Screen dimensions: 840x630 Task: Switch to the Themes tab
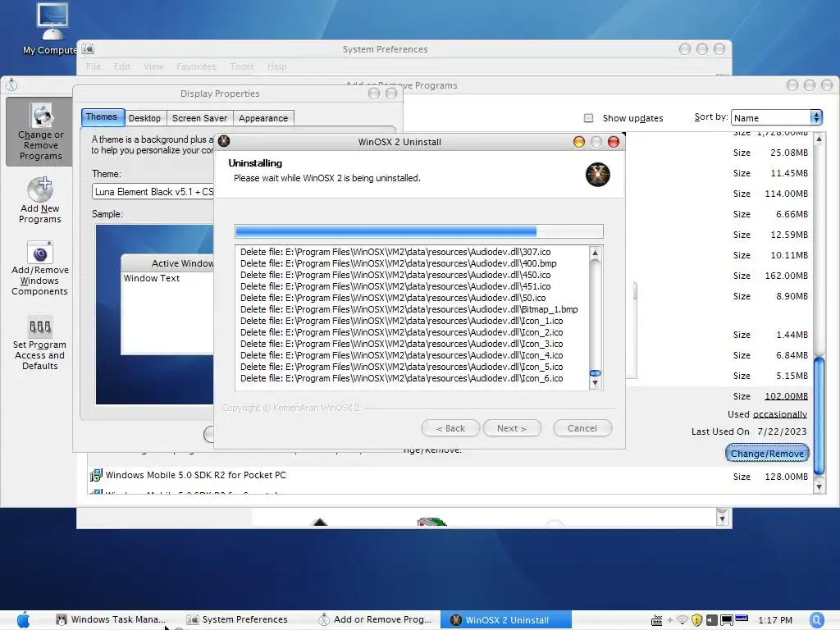point(101,116)
